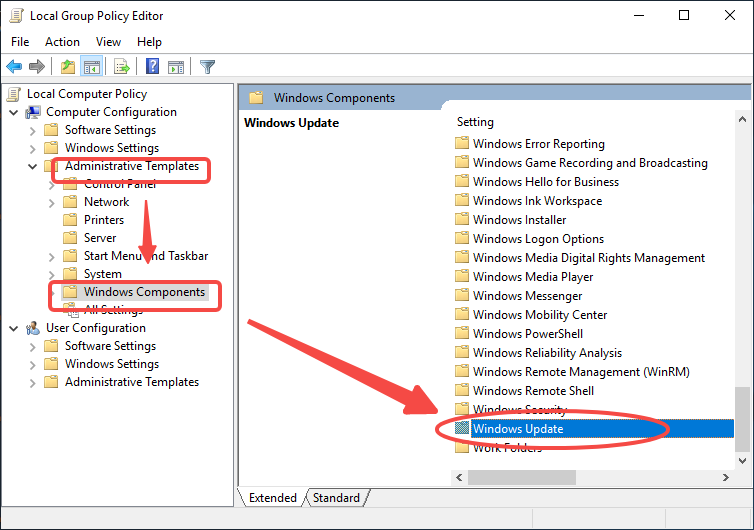Minimize the Local Group Policy Editor window

tap(639, 15)
